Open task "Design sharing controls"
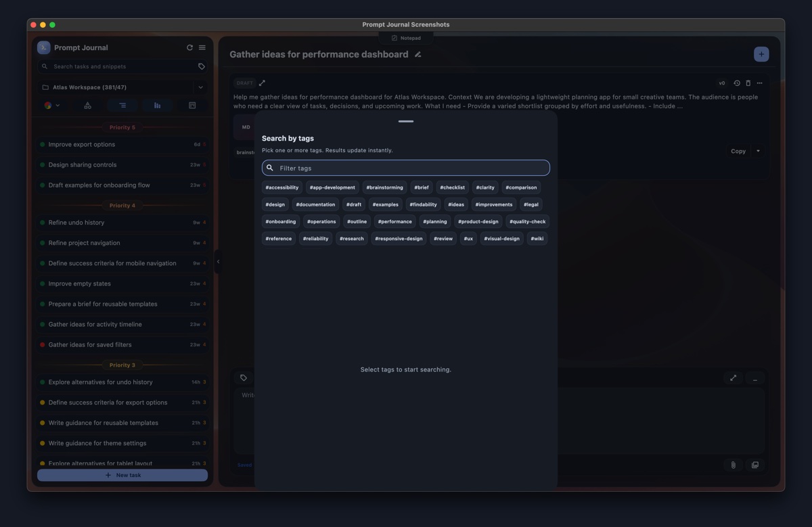The image size is (812, 527). coord(122,164)
